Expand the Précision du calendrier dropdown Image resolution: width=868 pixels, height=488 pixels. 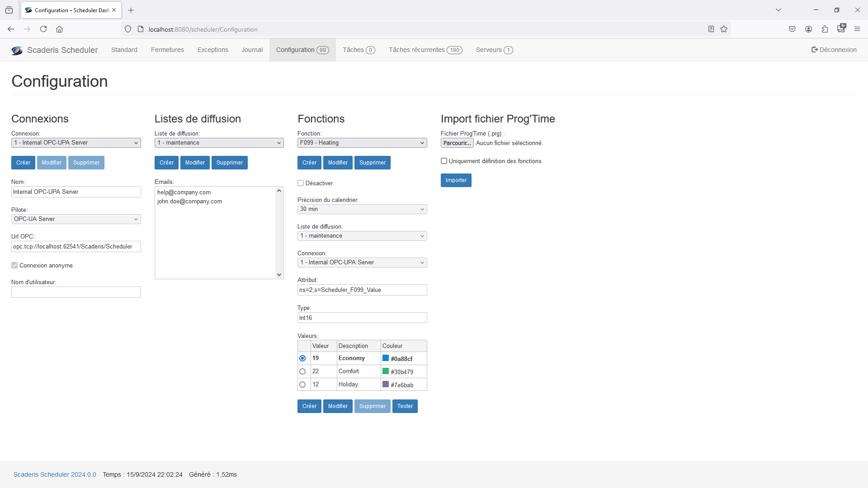click(362, 209)
